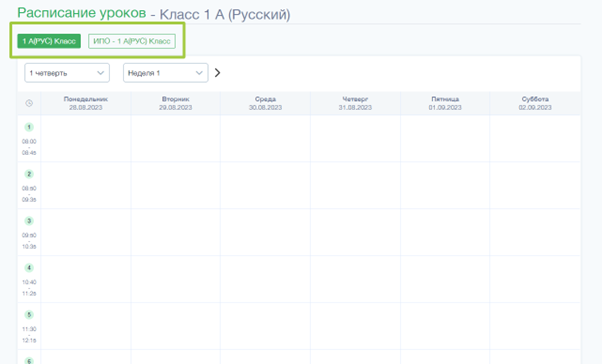Click the Среда 30.08.2023 column header

[265, 103]
